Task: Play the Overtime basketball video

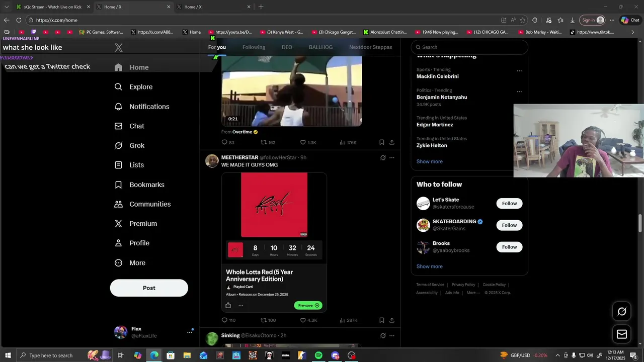Action: pos(292,91)
